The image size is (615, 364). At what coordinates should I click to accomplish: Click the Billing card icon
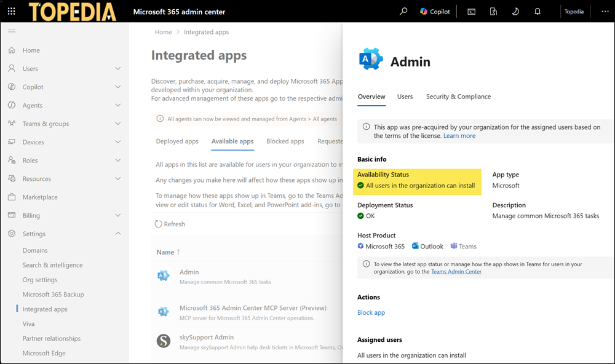[12, 215]
